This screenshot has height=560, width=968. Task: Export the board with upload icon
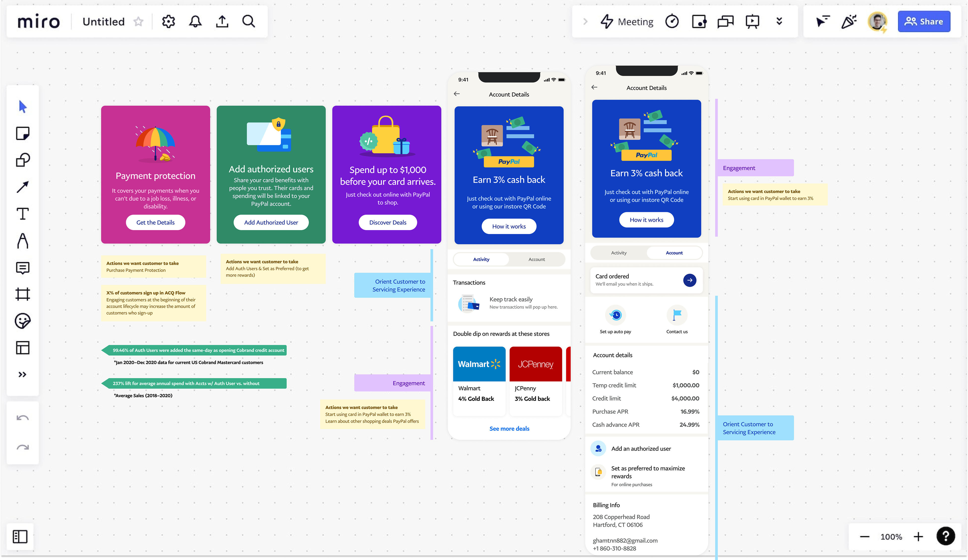tap(222, 21)
